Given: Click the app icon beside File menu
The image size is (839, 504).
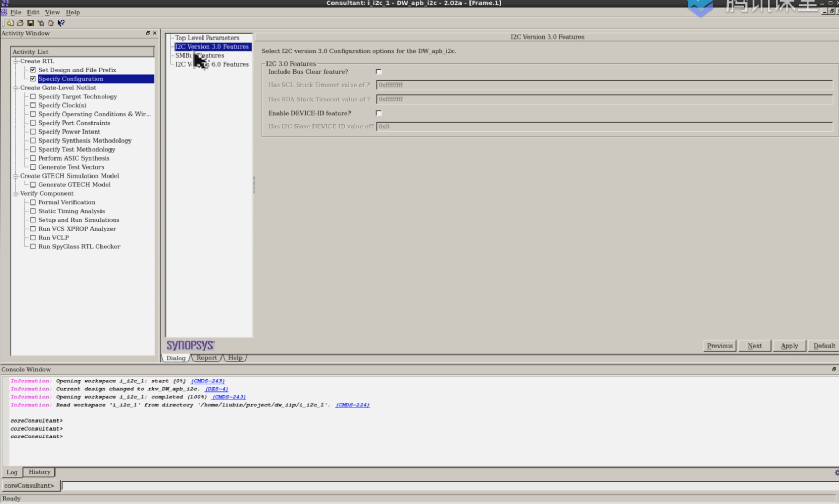Looking at the screenshot, I should coord(4,12).
